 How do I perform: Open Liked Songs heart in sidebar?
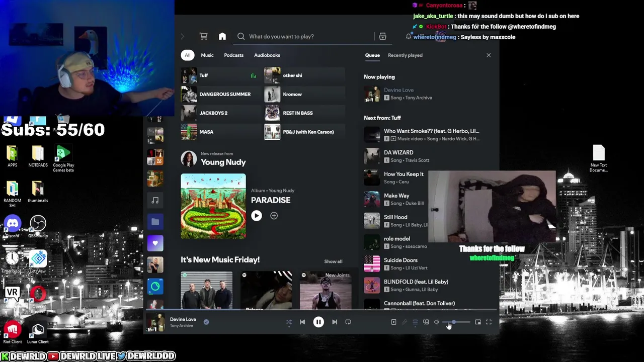(x=155, y=243)
